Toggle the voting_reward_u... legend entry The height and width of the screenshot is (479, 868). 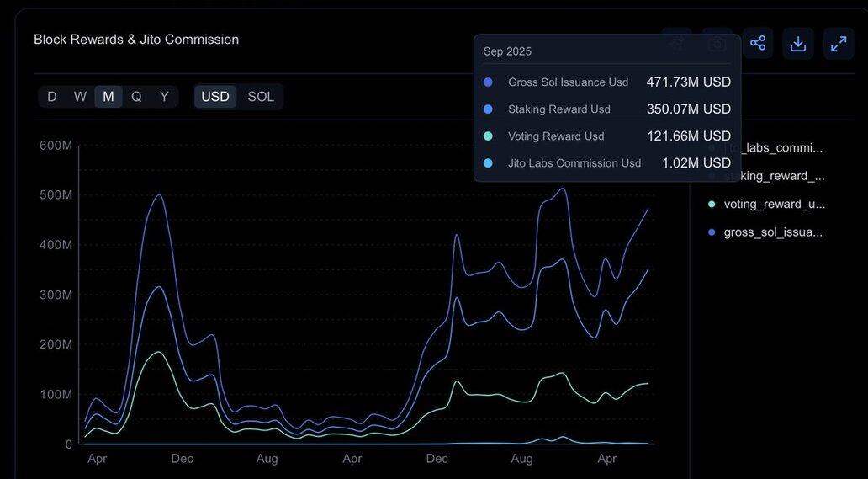[x=774, y=204]
